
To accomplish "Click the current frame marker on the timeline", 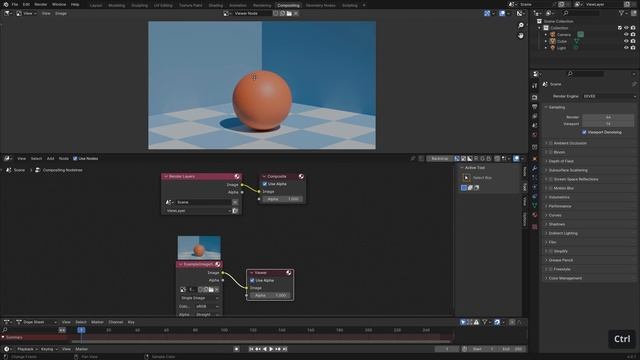I will 81,330.
